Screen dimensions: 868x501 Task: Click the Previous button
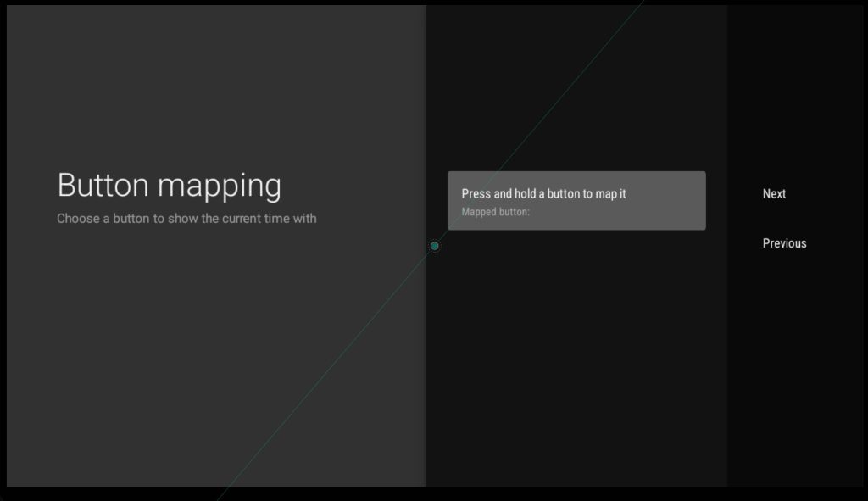tap(784, 243)
